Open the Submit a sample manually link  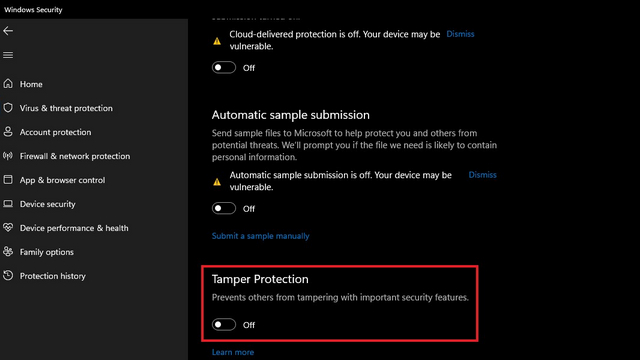tap(260, 236)
